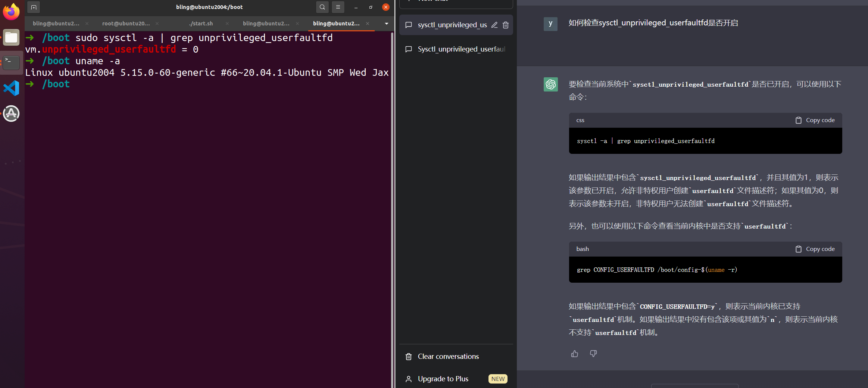This screenshot has width=868, height=388.
Task: Switch to the ./start.sh tab
Action: [201, 23]
